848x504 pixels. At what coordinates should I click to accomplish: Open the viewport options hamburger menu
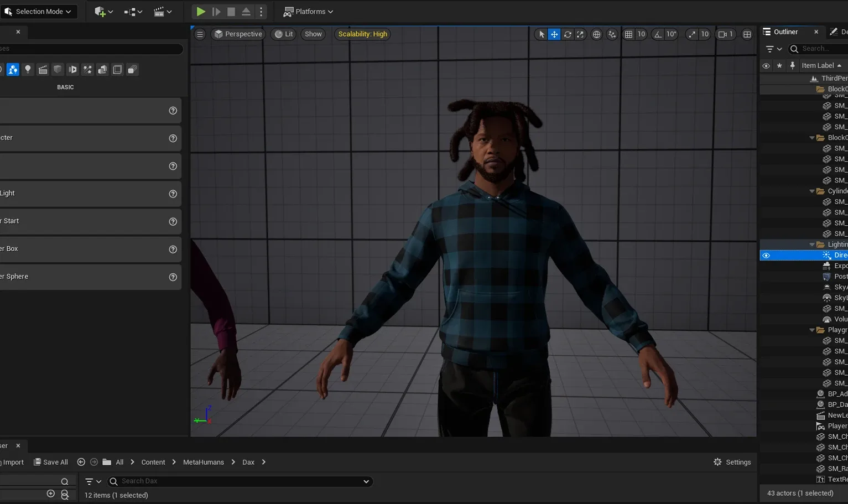[x=200, y=34]
